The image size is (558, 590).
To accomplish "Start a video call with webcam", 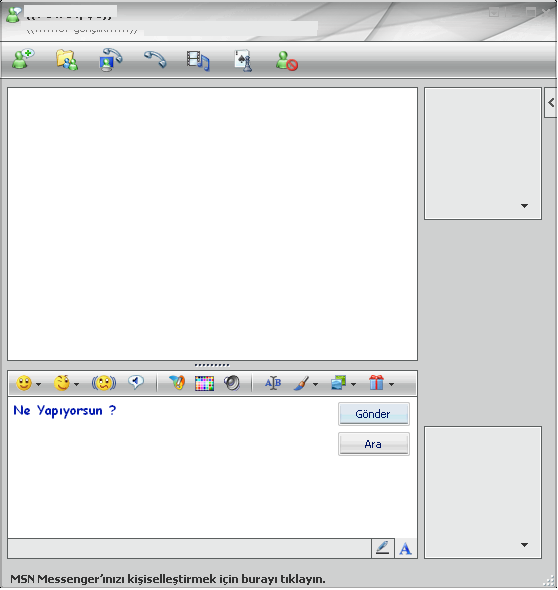I will point(111,60).
